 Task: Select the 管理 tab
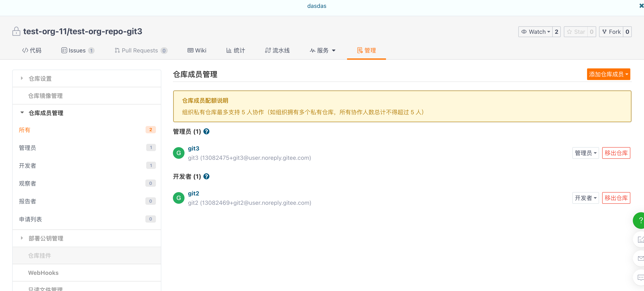(366, 50)
